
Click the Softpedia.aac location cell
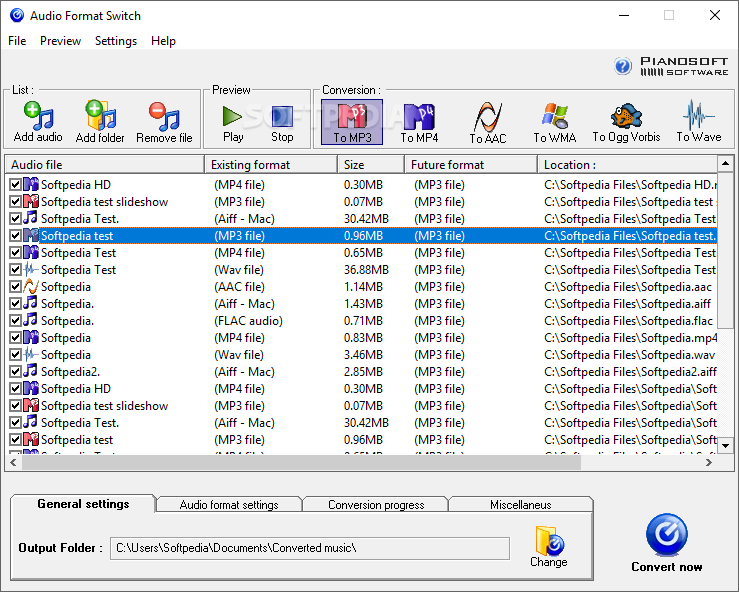[x=628, y=287]
